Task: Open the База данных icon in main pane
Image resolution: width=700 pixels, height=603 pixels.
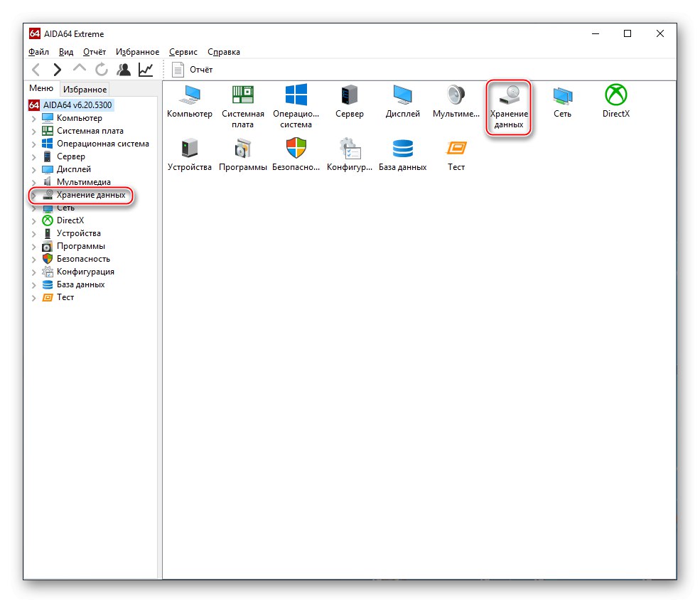Action: [403, 154]
